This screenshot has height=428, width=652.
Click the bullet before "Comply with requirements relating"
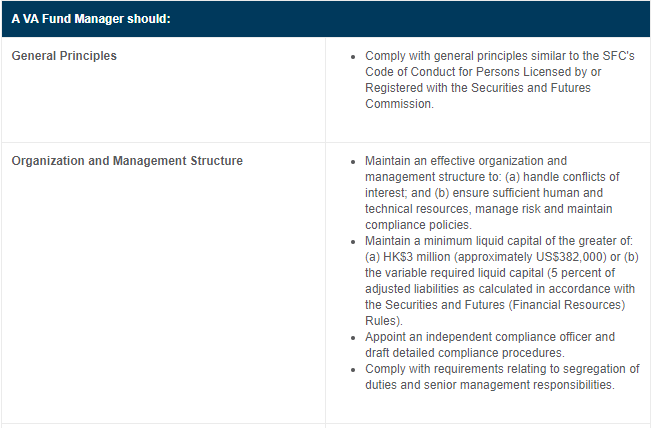(x=354, y=369)
